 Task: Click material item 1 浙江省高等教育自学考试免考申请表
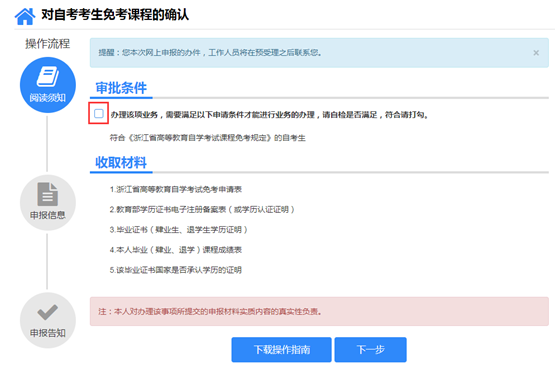176,189
